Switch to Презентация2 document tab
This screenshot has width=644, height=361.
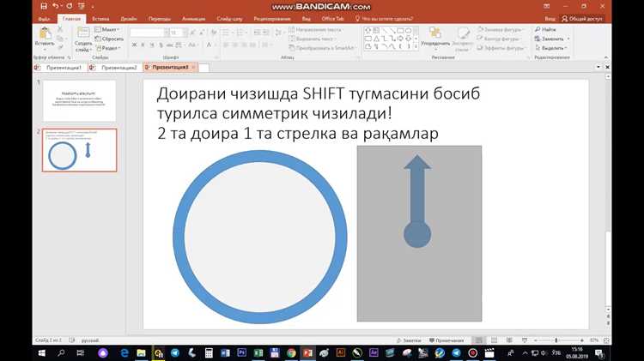115,67
